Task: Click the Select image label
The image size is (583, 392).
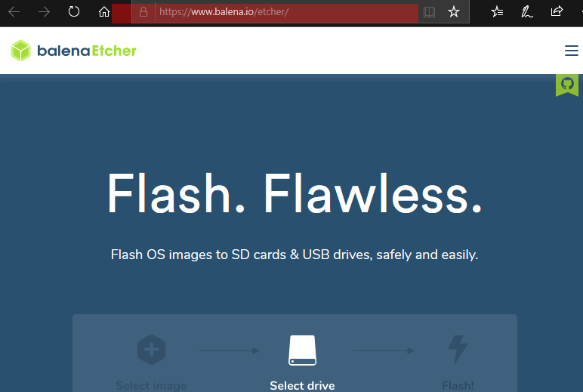Action: [x=151, y=386]
